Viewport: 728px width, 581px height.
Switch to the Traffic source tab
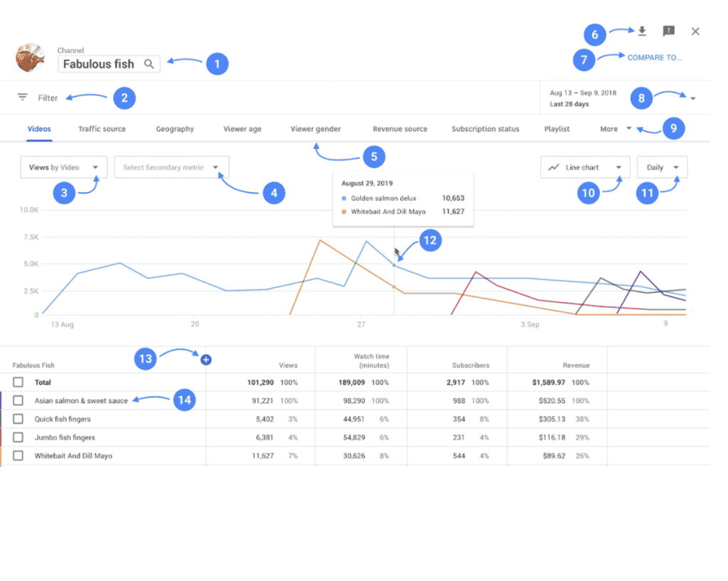(x=102, y=129)
